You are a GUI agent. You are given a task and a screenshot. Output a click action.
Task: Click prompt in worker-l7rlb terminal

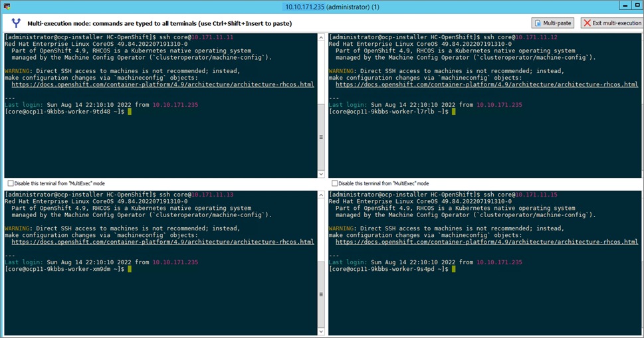[389, 112]
